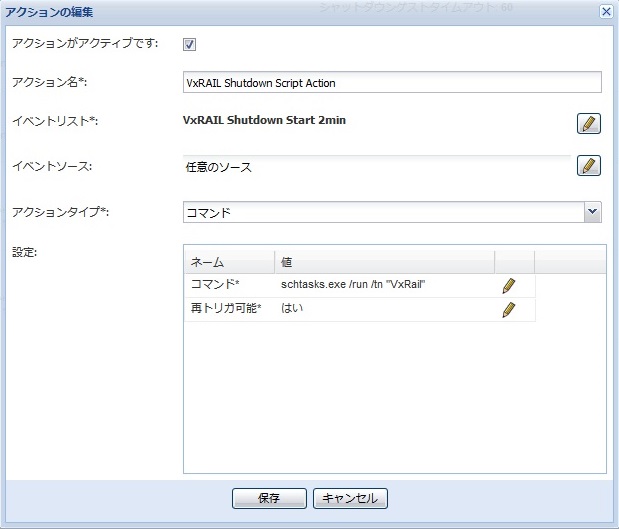This screenshot has width=619, height=529.
Task: Edit the コマンド setting via its pencil icon
Action: pos(509,285)
